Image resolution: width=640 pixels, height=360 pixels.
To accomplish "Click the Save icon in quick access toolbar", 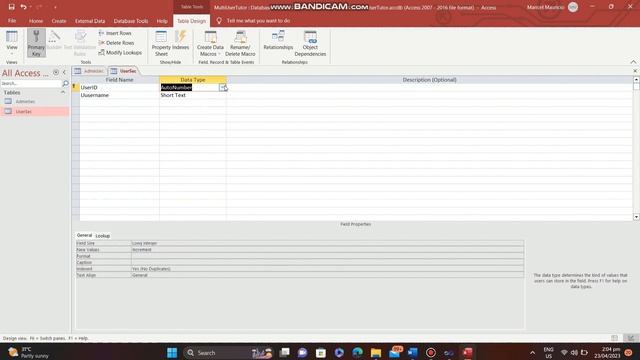I will [x=11, y=7].
